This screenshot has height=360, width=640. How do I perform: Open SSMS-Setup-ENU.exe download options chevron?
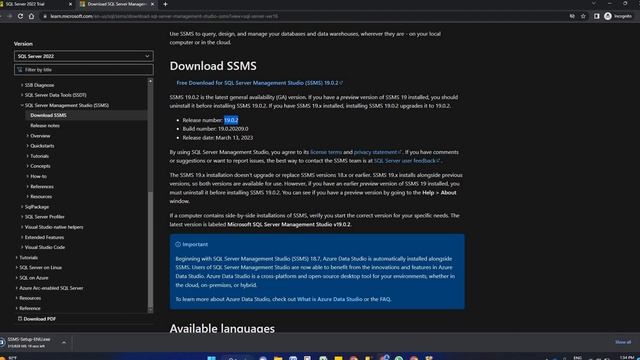(x=64, y=342)
